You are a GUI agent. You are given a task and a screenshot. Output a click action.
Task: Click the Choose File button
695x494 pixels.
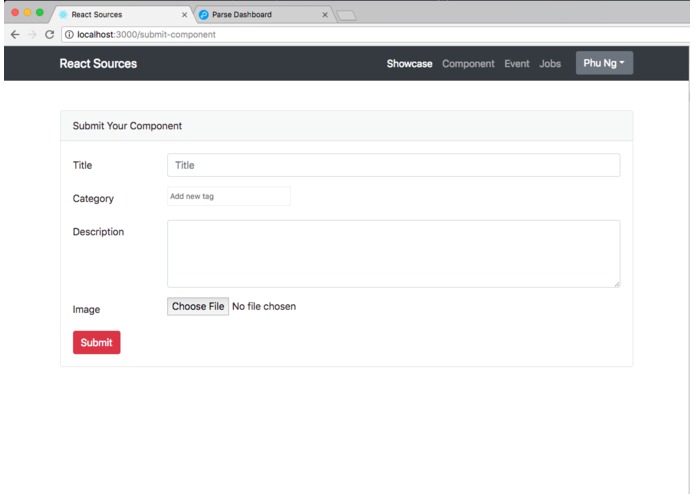198,306
